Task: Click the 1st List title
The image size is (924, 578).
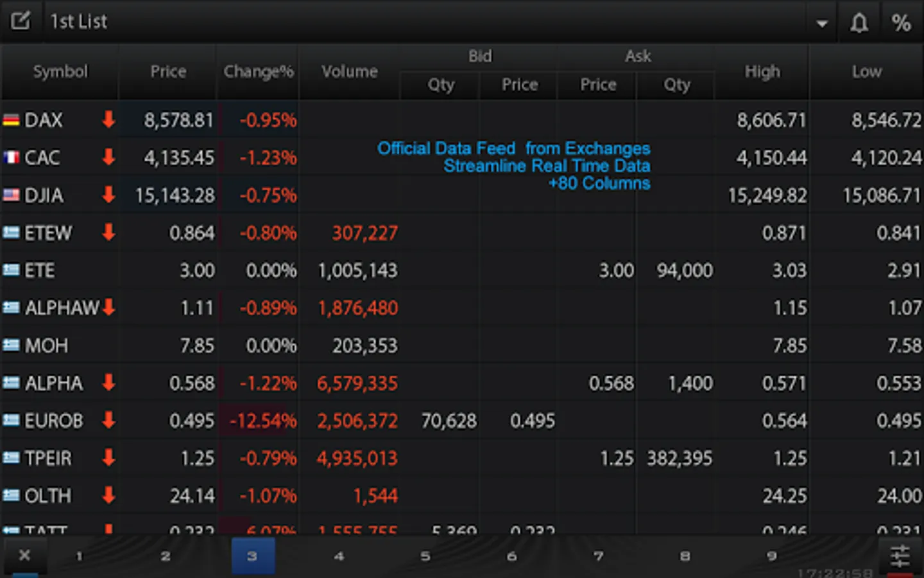Action: pyautogui.click(x=78, y=22)
